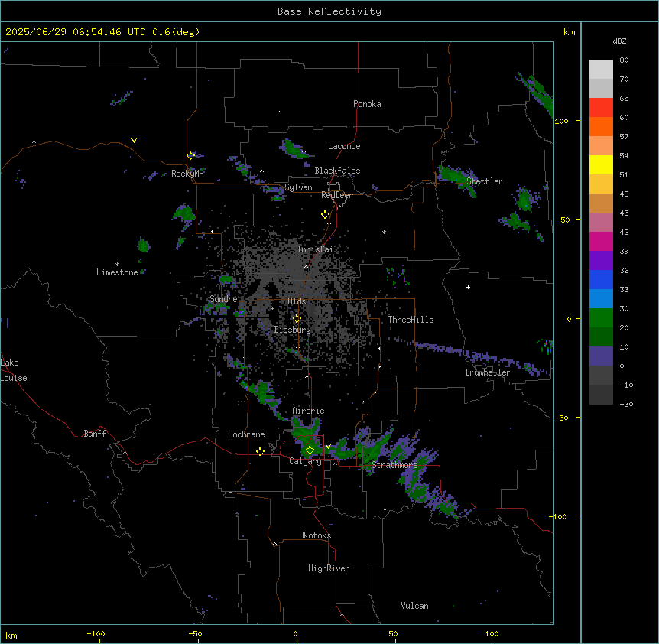659x644 pixels.
Task: Click the 80 value on the dBZ legend
Action: tap(624, 60)
